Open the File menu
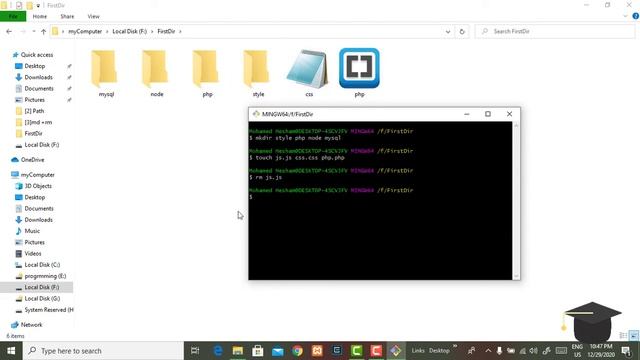The width and height of the screenshot is (640, 360). [x=13, y=16]
